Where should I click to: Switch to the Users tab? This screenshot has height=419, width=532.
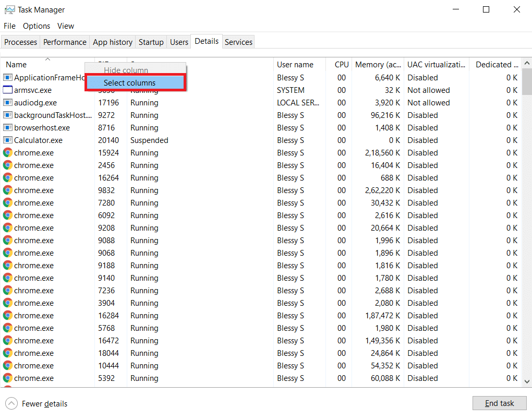coord(179,42)
